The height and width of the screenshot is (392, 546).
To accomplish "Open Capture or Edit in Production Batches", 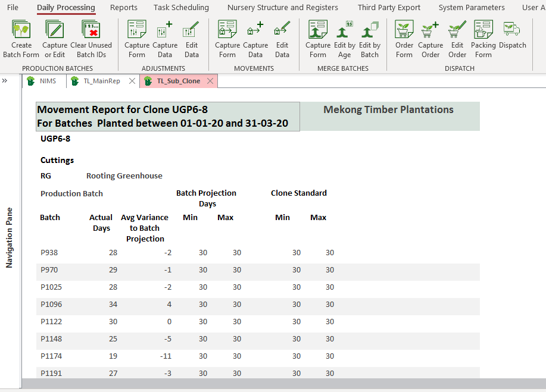I will (55, 39).
